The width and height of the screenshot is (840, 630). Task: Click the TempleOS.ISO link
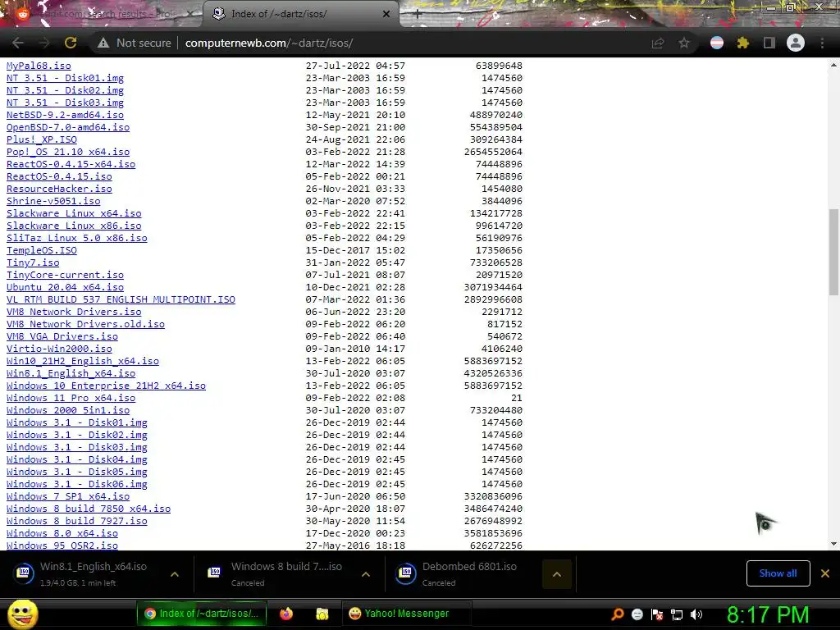point(42,250)
